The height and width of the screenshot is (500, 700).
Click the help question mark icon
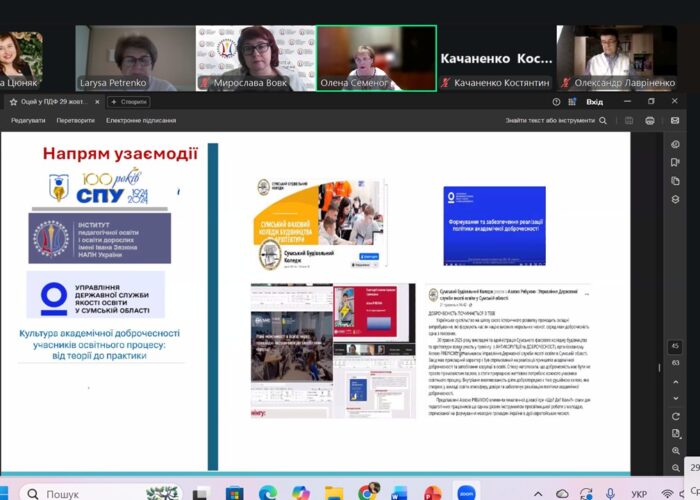[x=557, y=102]
